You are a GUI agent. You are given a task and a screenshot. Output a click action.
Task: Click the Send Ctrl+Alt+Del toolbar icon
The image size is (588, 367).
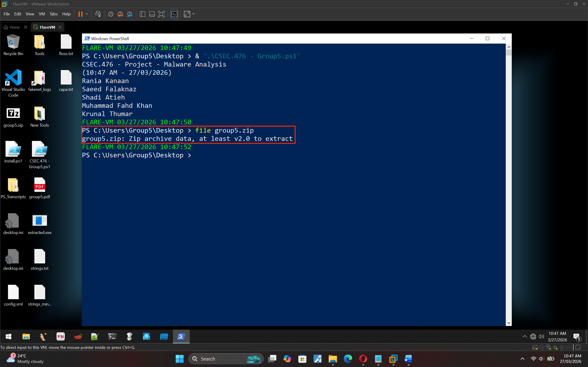(98, 14)
